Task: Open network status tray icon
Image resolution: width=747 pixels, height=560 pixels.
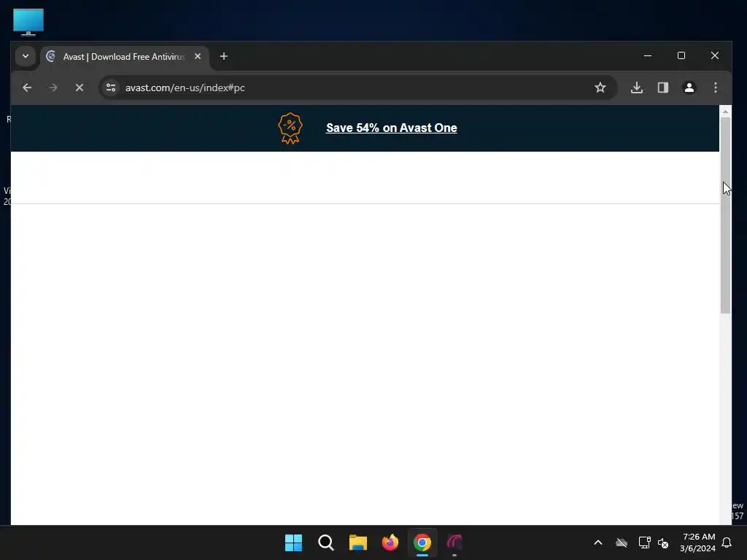Action: (x=645, y=542)
